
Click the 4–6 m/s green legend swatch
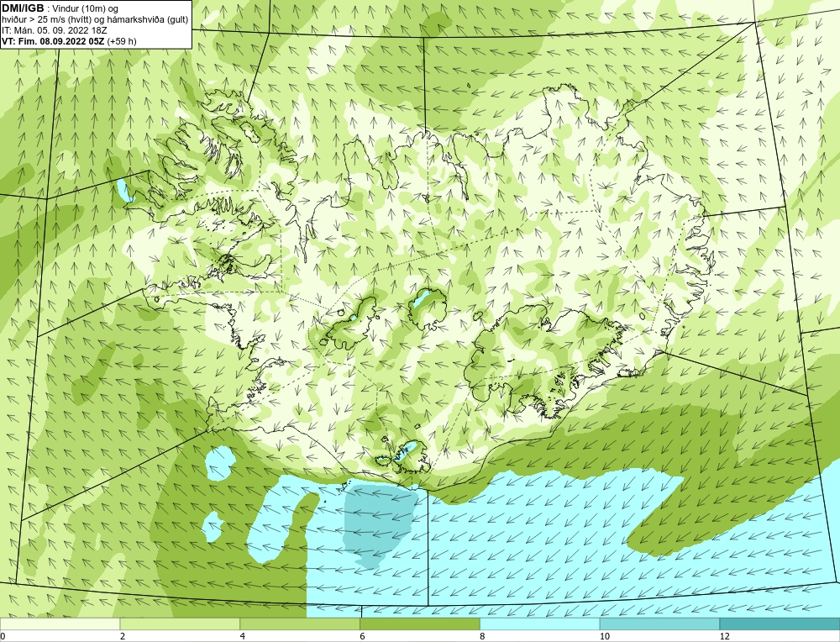(x=300, y=624)
